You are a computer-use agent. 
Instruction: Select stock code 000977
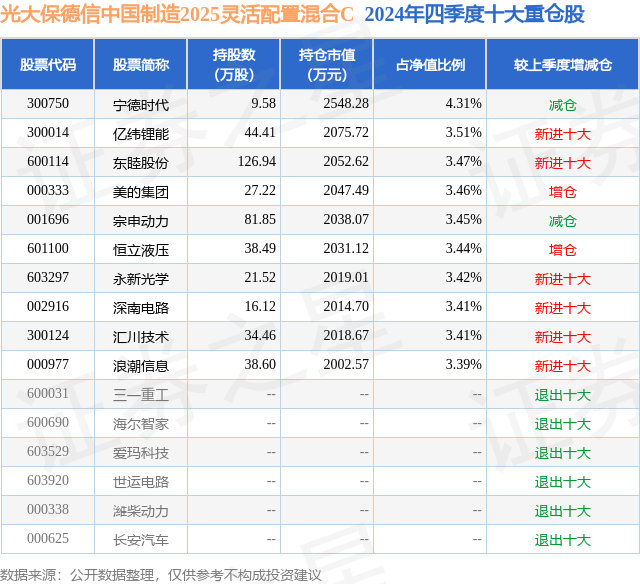click(48, 364)
